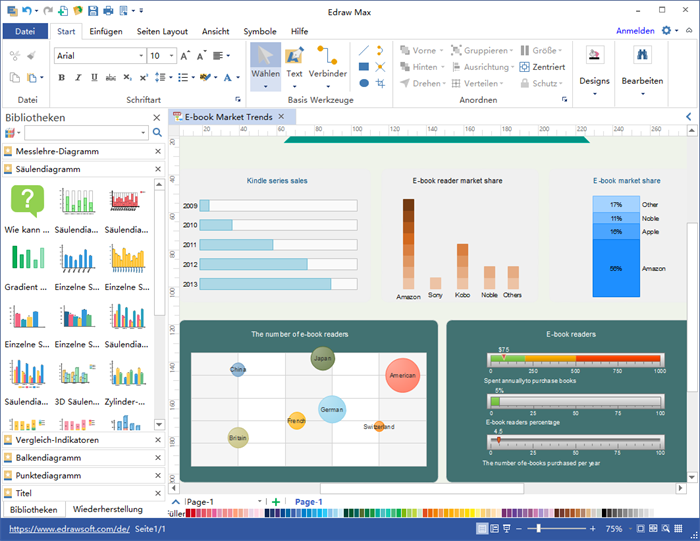Click the zoom slider handle
700x541 pixels.
coord(538,529)
